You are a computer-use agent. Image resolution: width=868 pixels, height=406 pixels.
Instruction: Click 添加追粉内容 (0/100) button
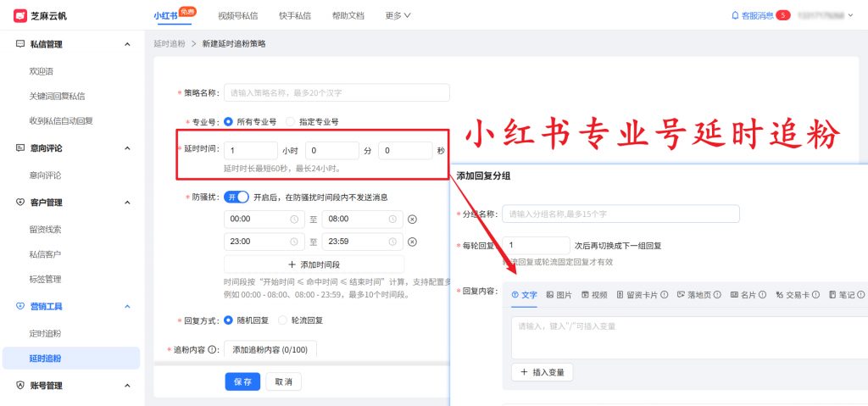click(x=270, y=350)
